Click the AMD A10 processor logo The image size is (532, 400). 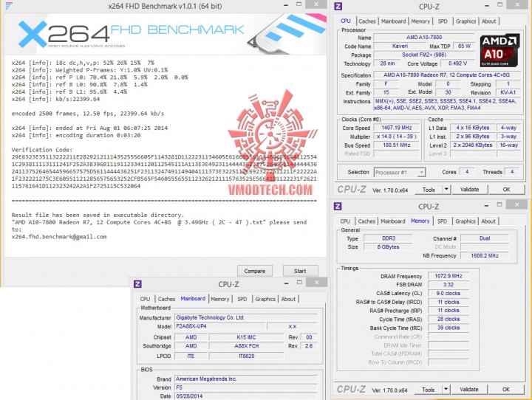point(499,50)
